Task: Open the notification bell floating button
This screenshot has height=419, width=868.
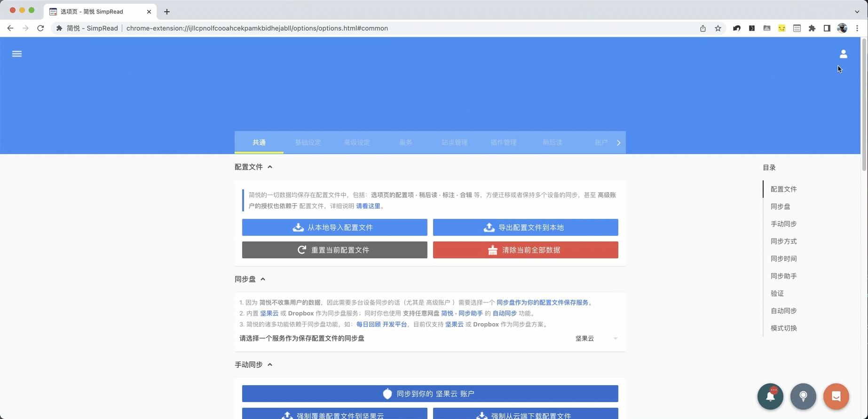Action: pos(770,396)
